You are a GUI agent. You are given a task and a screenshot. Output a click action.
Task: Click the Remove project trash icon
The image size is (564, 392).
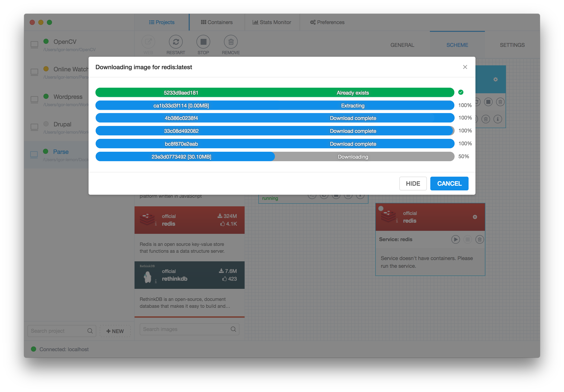click(230, 42)
